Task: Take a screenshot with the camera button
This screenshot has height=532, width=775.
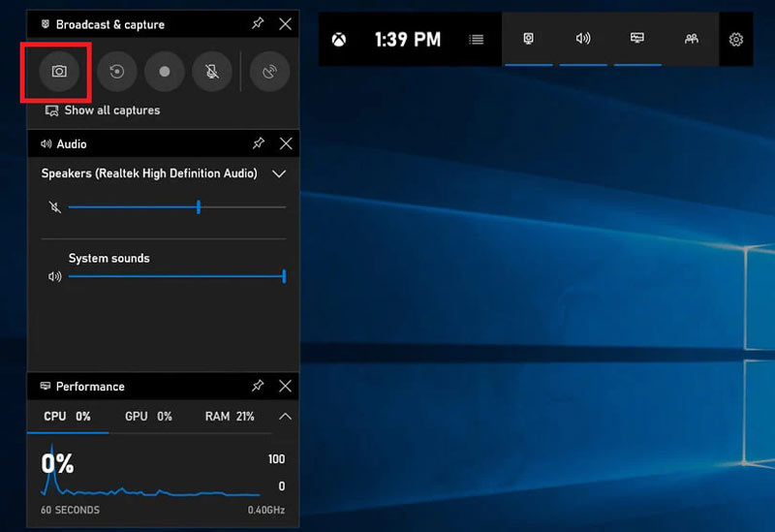Action: (x=59, y=72)
